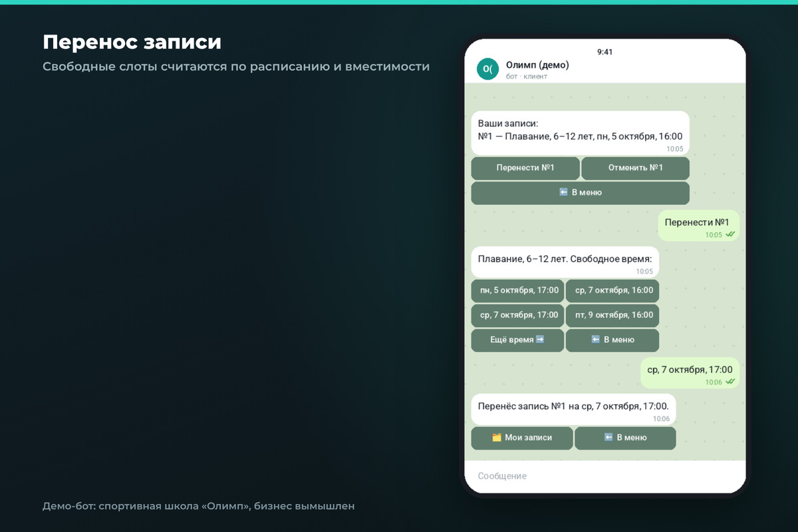The height and width of the screenshot is (532, 798).
Task: Show more times with Ещё время
Action: (x=518, y=340)
